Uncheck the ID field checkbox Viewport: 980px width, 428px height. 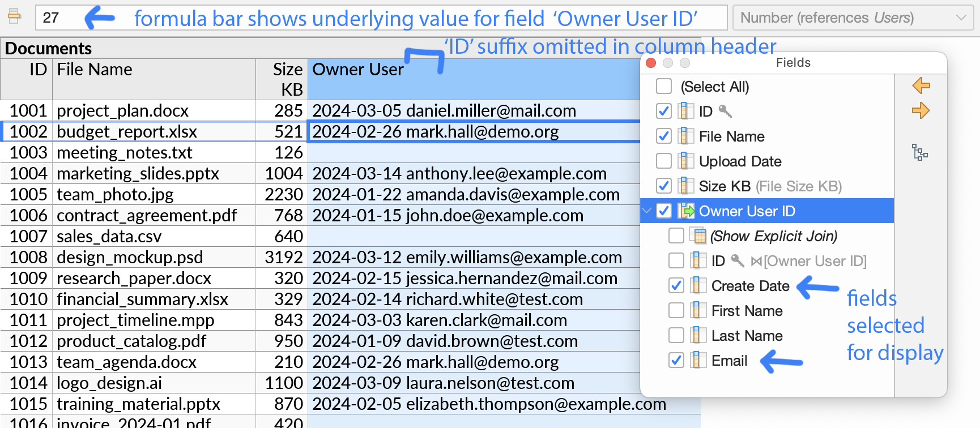664,111
